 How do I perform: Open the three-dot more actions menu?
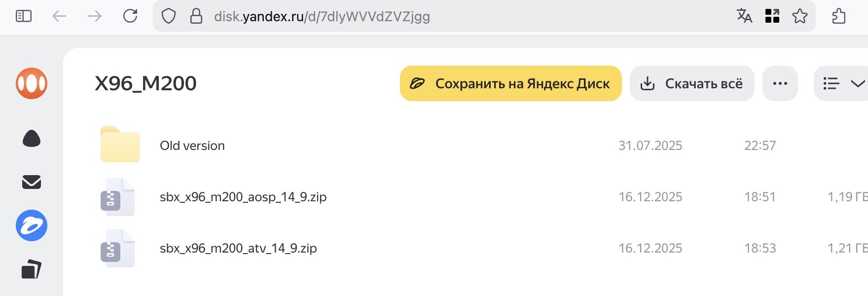click(780, 83)
